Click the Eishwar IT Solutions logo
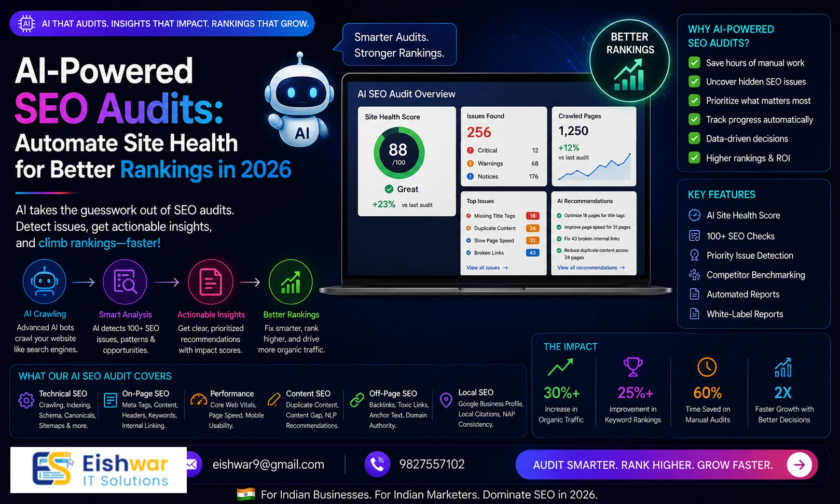 pos(99,470)
